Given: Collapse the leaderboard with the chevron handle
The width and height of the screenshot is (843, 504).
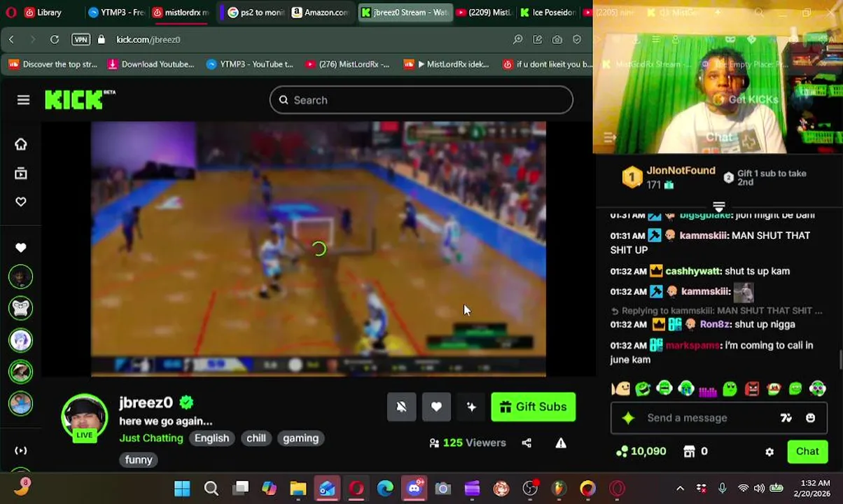Looking at the screenshot, I should (718, 207).
